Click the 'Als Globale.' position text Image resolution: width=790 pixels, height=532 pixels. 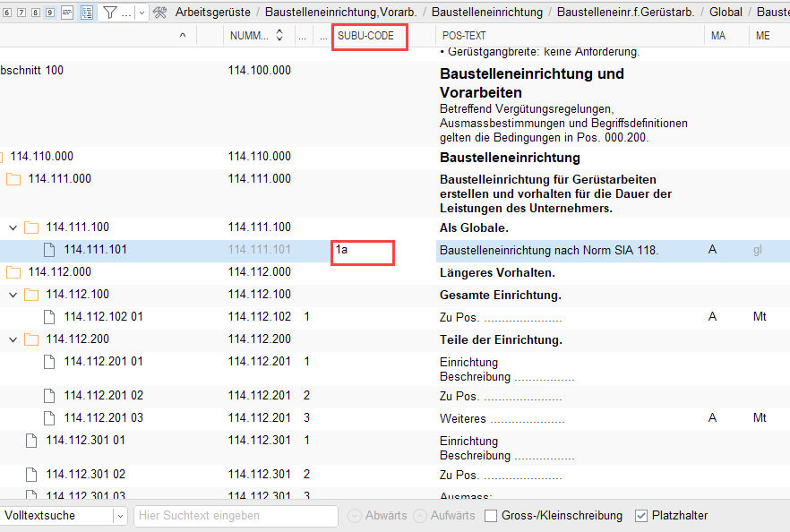coord(474,228)
